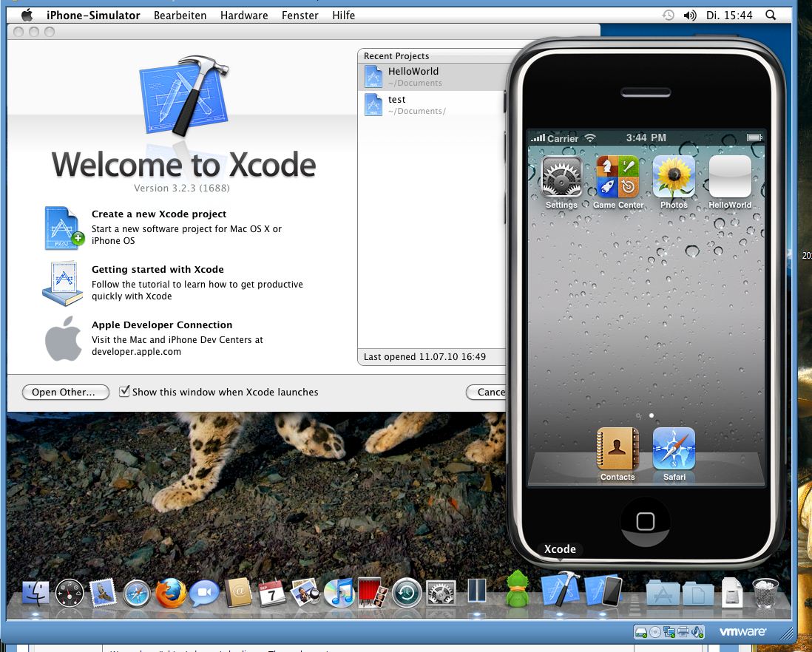Click iPhone Simulator icon in the Dock

point(603,591)
